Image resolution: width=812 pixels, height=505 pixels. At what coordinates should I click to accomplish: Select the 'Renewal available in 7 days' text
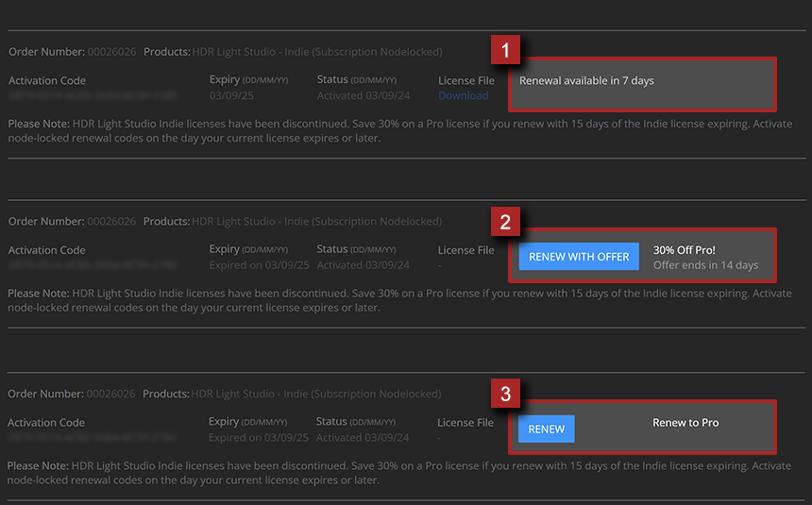[586, 81]
